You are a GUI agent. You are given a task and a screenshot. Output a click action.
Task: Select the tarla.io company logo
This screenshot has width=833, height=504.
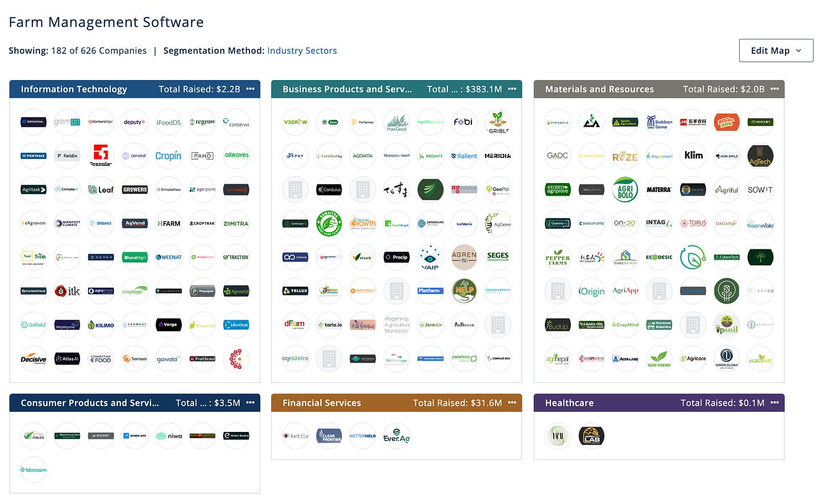tap(329, 325)
